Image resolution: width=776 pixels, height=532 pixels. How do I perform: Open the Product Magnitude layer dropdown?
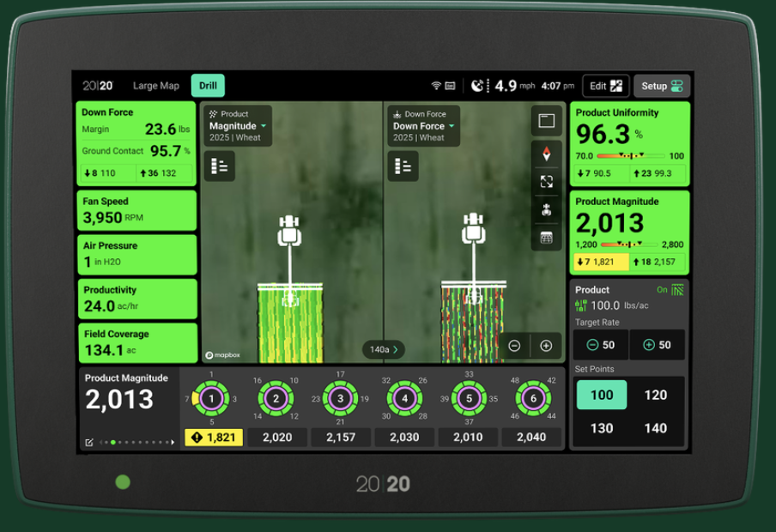click(x=238, y=125)
